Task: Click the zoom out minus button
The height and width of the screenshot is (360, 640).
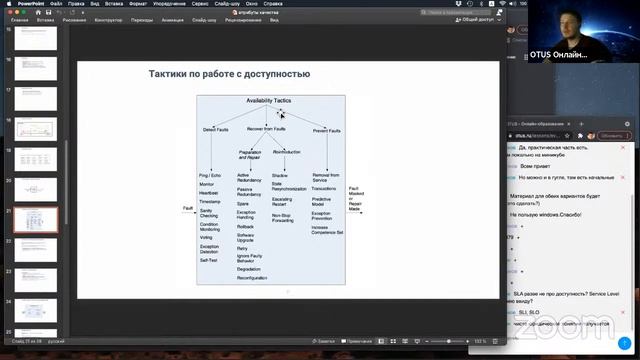Action: click(427, 341)
